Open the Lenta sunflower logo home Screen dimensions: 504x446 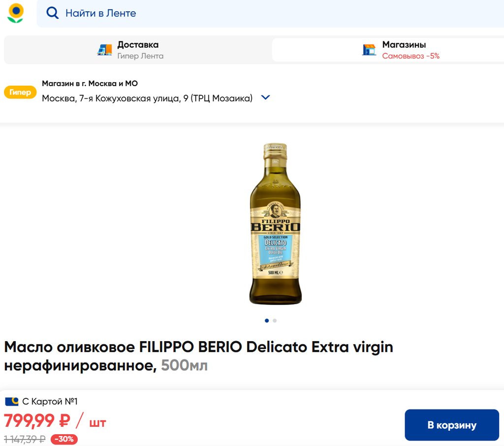click(15, 13)
